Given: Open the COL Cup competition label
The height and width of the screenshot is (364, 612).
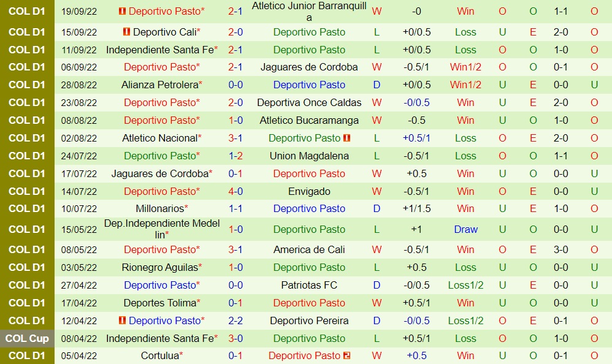Looking at the screenshot, I should [x=27, y=338].
